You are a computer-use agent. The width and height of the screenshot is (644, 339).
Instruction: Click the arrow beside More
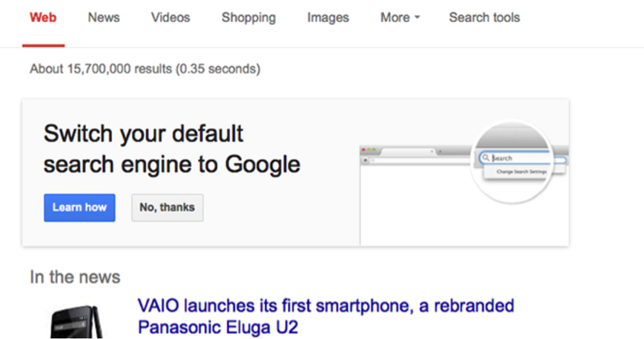[x=417, y=19]
